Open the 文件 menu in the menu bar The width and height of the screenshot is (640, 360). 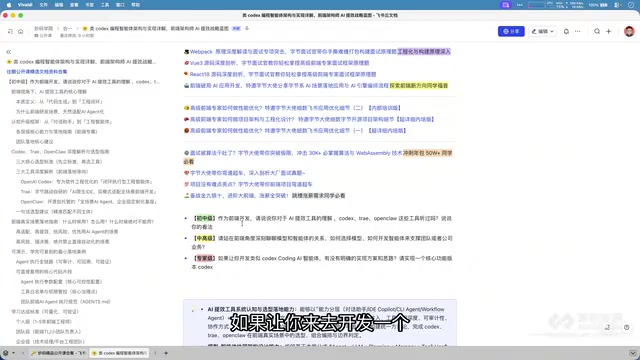click(x=44, y=5)
